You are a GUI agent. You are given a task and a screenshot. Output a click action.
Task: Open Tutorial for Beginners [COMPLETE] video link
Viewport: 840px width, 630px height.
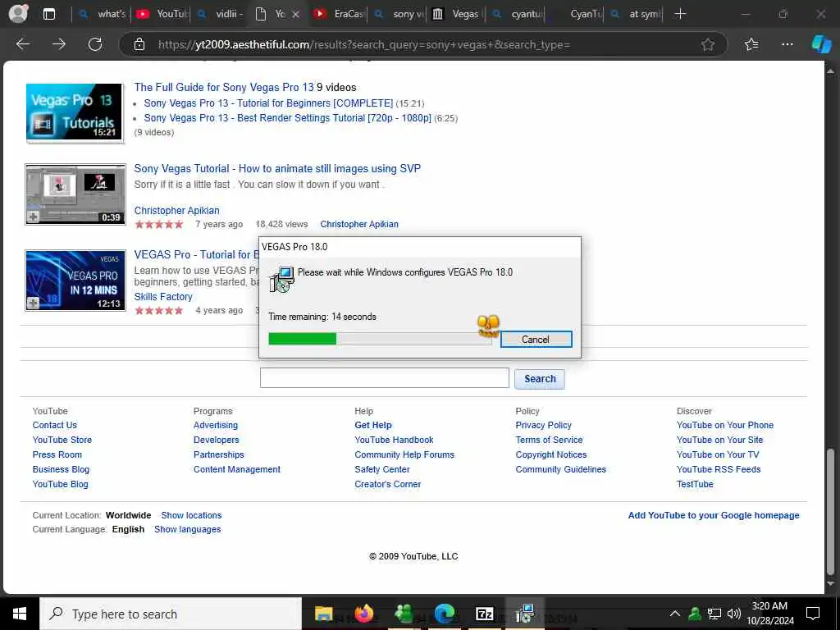click(x=268, y=103)
